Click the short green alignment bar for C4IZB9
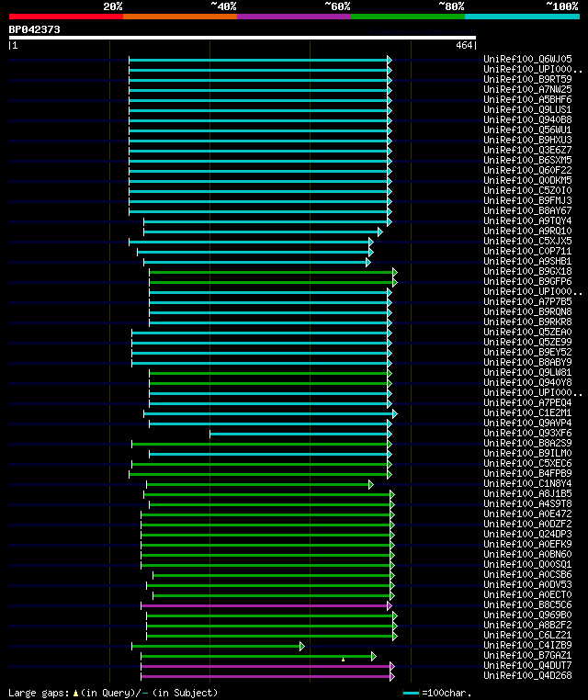 pos(219,646)
